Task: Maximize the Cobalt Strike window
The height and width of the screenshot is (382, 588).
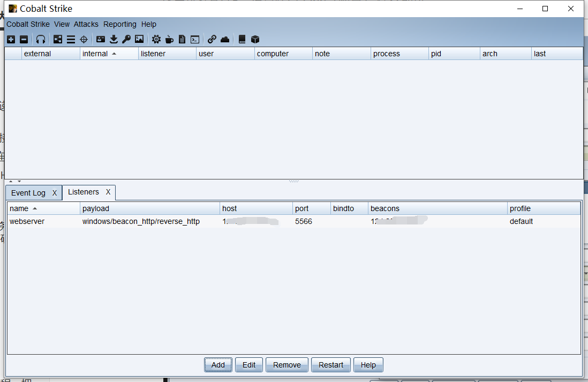Action: (545, 9)
